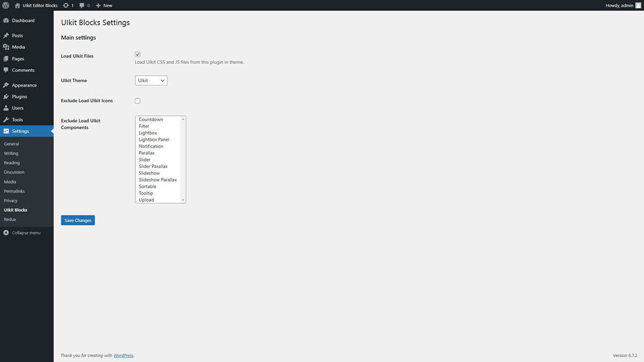The width and height of the screenshot is (644, 362).
Task: Select Lightbox Panel in components list
Action: pos(158,139)
